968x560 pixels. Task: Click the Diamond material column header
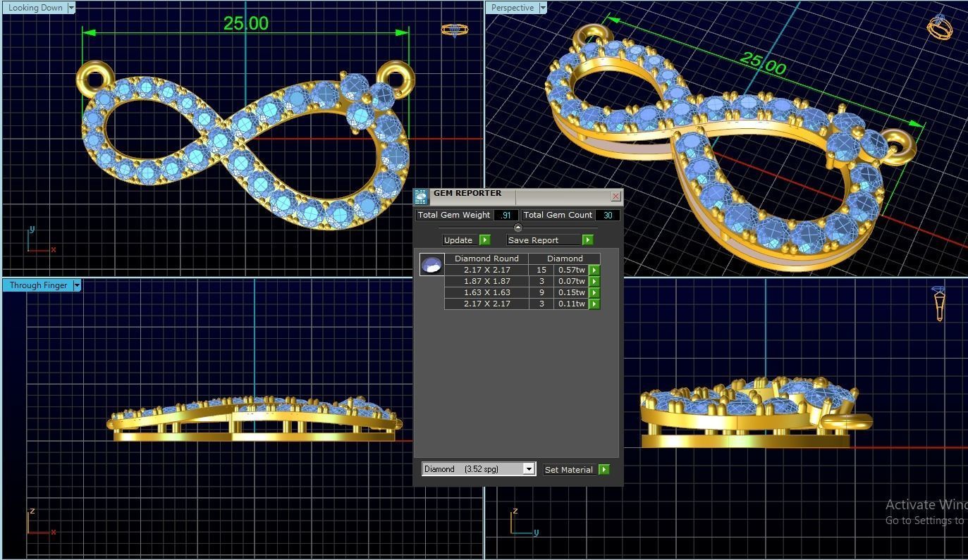coord(565,259)
